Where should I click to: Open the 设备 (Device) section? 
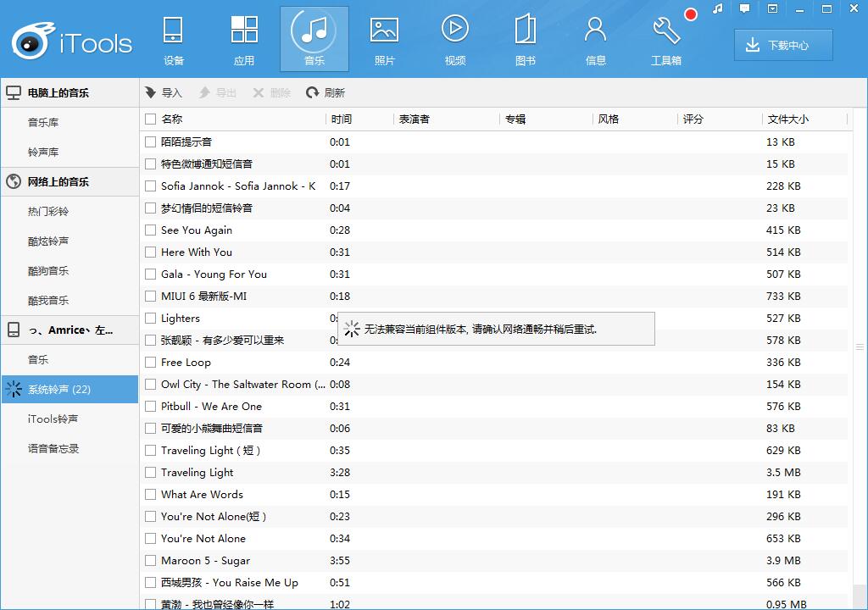click(173, 39)
